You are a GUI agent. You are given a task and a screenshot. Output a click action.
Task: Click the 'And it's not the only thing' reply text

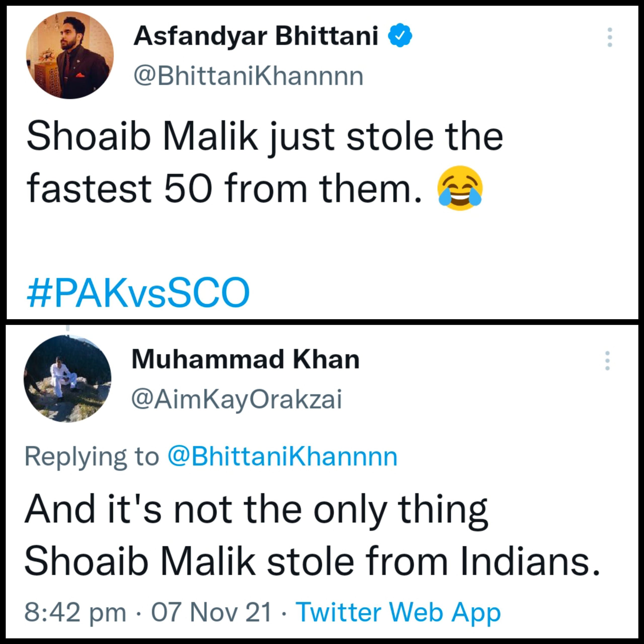coord(257,510)
